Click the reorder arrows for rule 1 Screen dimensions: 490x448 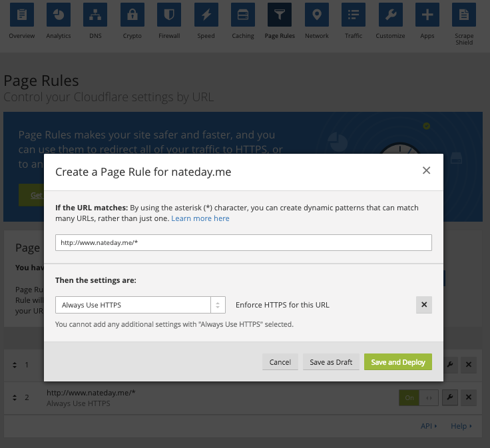(15, 365)
